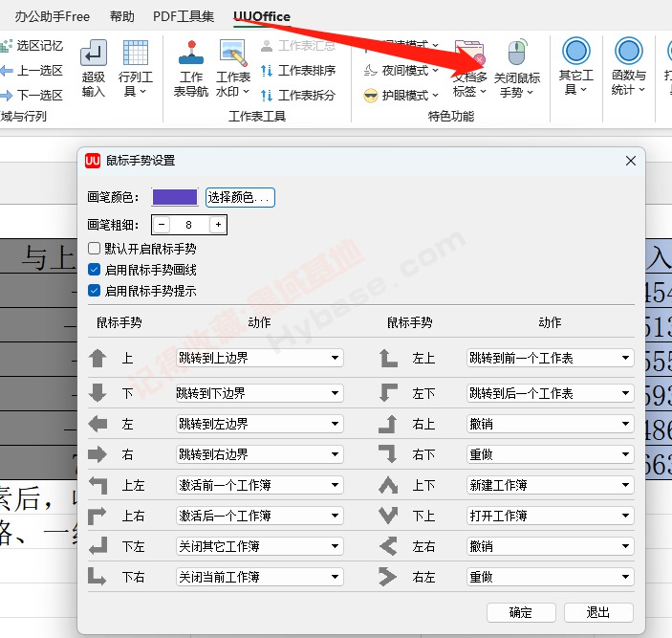Open 打开工作簿 dropdown for 下上
672x638 pixels.
pos(551,516)
